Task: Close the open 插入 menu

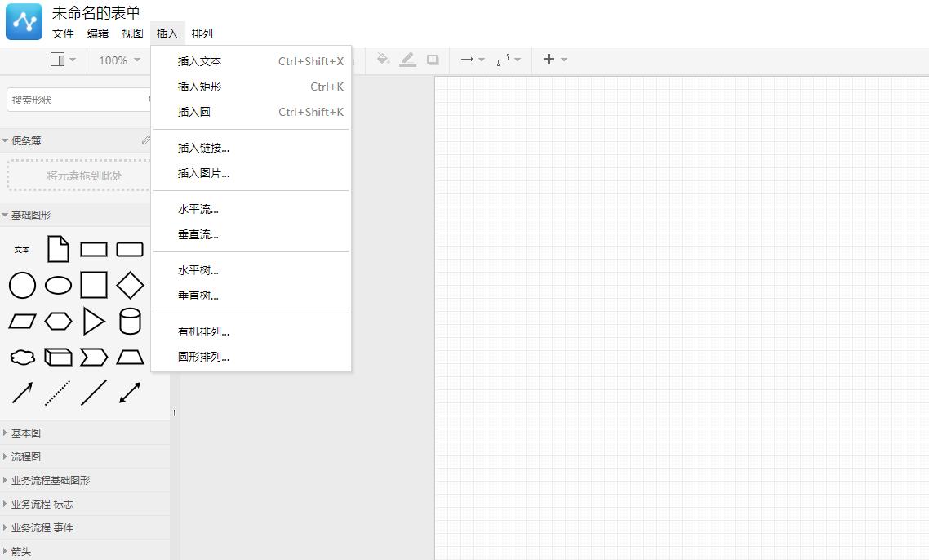Action: click(x=167, y=33)
